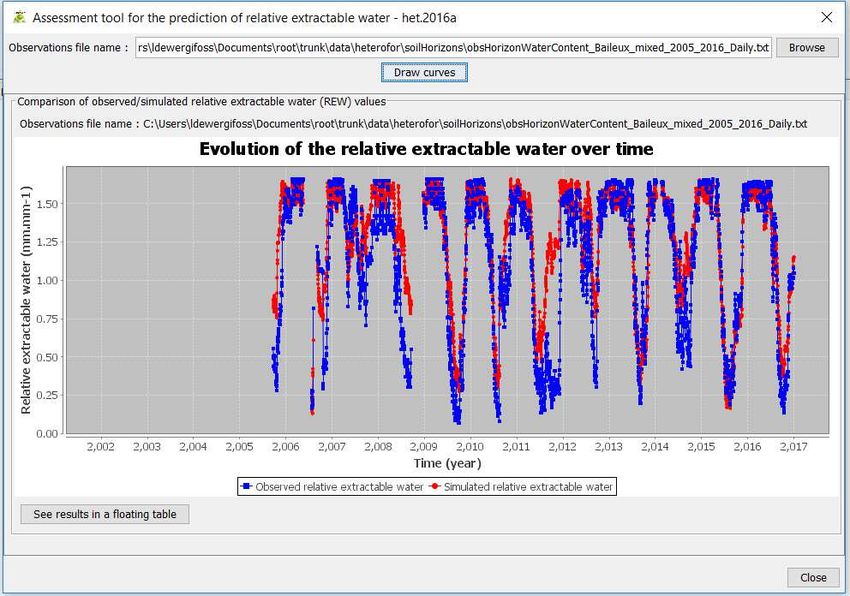Click the 2,004 tick label on the time axis
Screen dimensions: 850x596
pyautogui.click(x=193, y=446)
